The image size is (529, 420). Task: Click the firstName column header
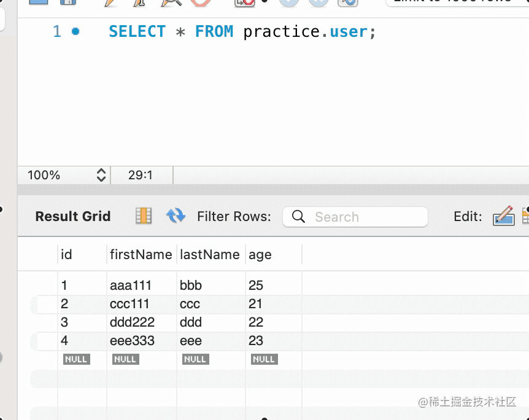(x=141, y=254)
